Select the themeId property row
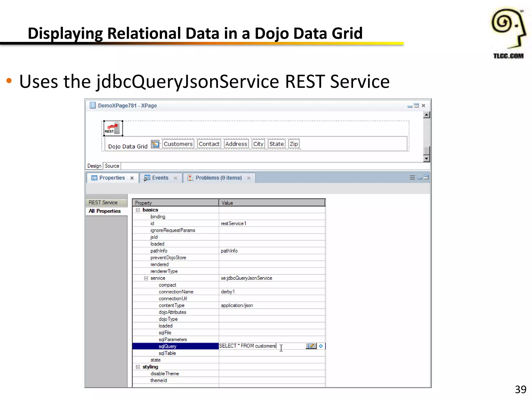This screenshot has width=532, height=399. coord(229,381)
